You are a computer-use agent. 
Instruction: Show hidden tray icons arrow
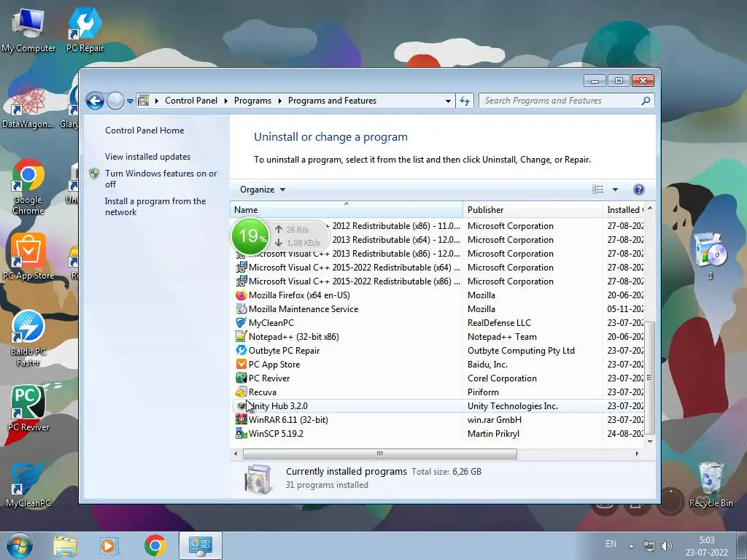coord(631,545)
